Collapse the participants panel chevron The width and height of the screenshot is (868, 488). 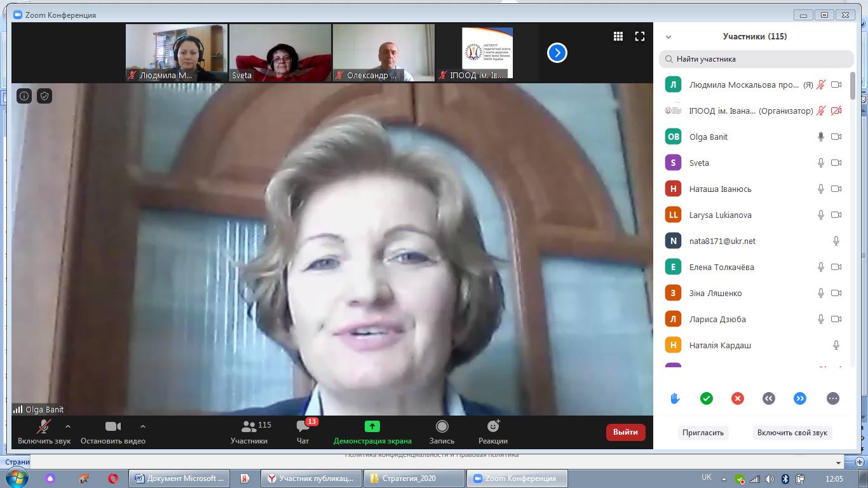pos(668,37)
